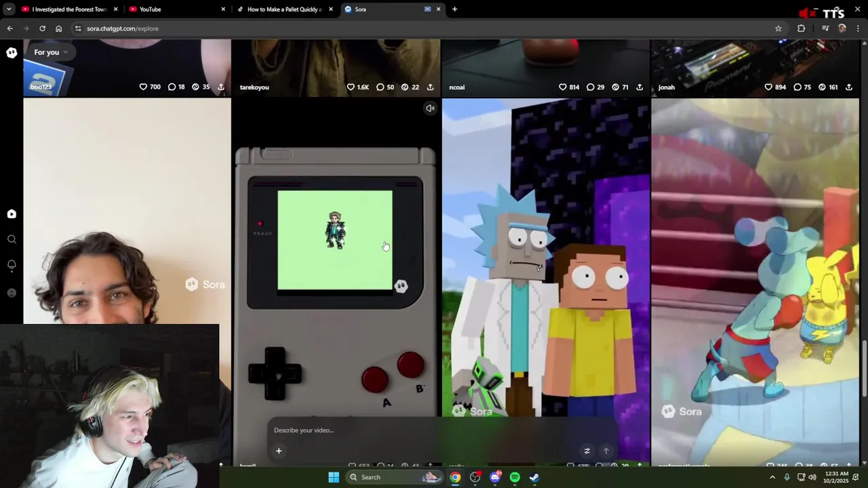Viewport: 868px width, 488px height.
Task: Click the taskbar Search box
Action: (x=395, y=477)
